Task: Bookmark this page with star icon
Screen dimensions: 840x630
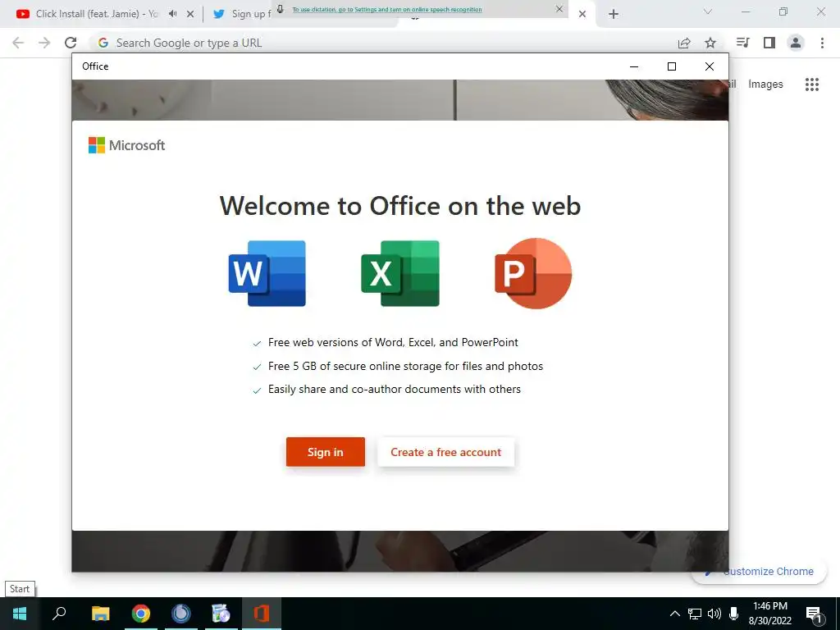Action: (710, 43)
